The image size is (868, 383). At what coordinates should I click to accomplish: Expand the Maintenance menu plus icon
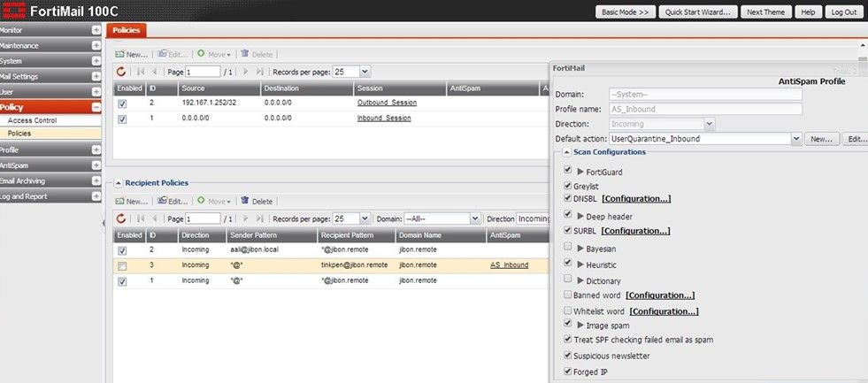96,46
